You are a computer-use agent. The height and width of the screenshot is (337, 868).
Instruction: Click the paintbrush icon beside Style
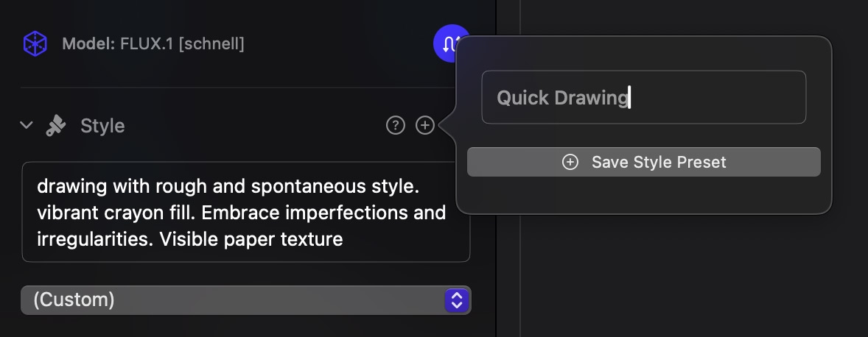tap(56, 126)
